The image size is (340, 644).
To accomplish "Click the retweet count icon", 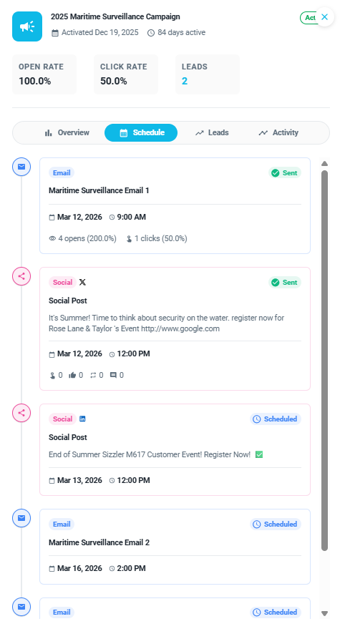I will (x=93, y=375).
